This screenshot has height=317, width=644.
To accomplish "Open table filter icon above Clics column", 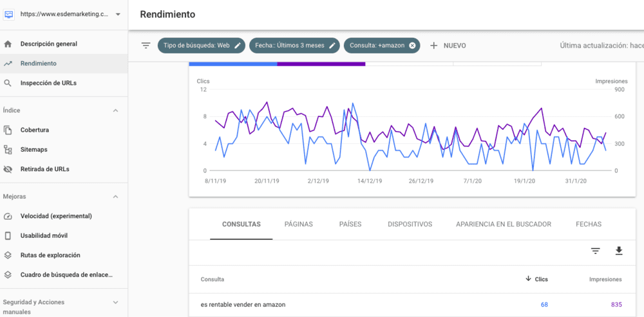I will coord(596,251).
